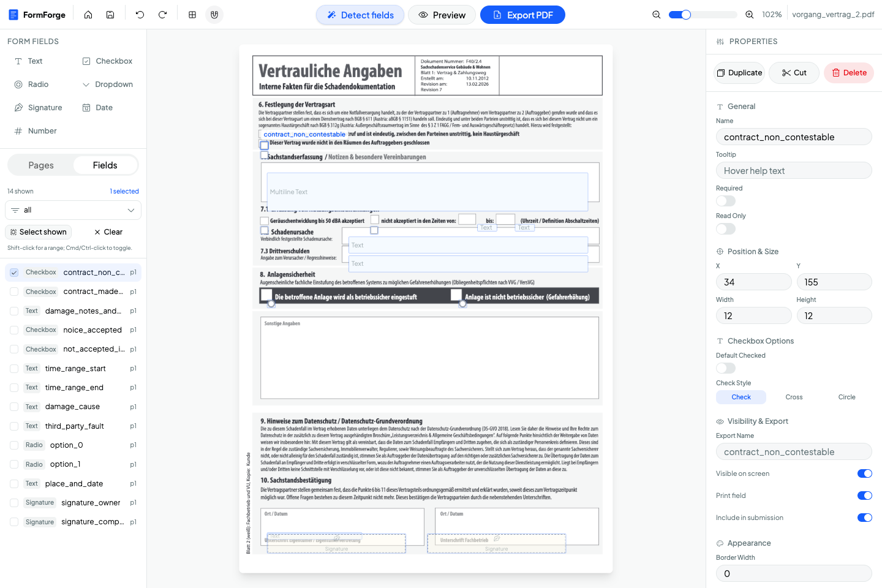
Task: Click the Border Width field
Action: (794, 574)
